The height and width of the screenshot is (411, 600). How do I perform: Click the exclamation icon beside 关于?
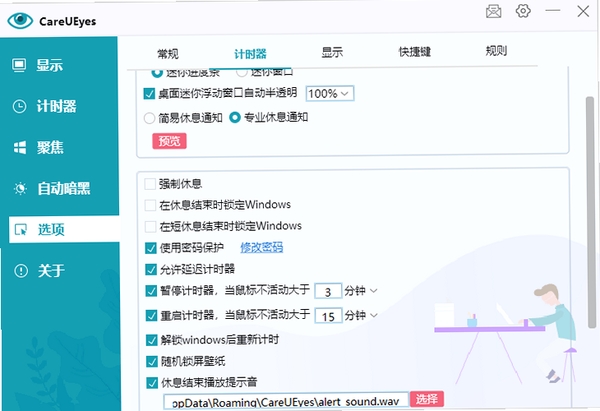(21, 271)
